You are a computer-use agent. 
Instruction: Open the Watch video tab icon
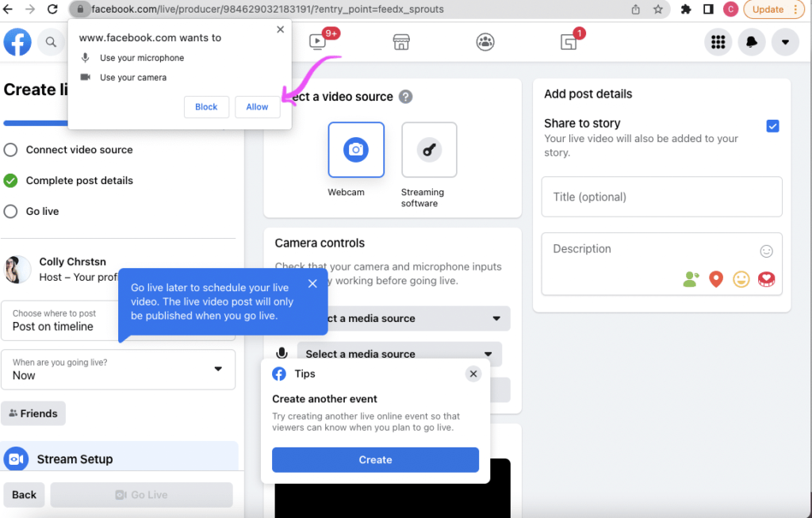(x=317, y=41)
